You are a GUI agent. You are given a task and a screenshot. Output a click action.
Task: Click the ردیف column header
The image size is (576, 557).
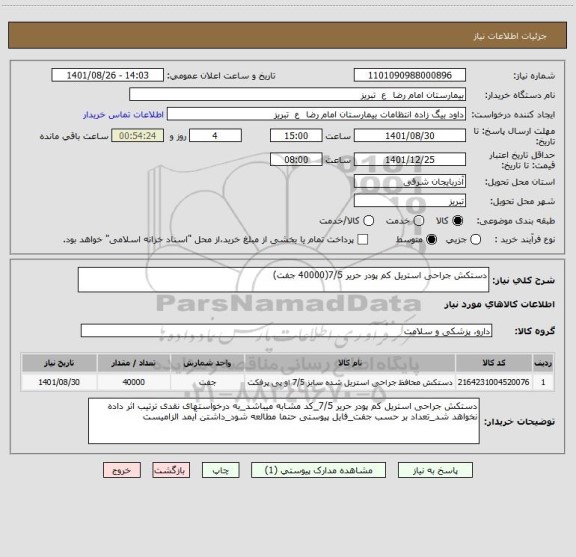click(x=543, y=363)
